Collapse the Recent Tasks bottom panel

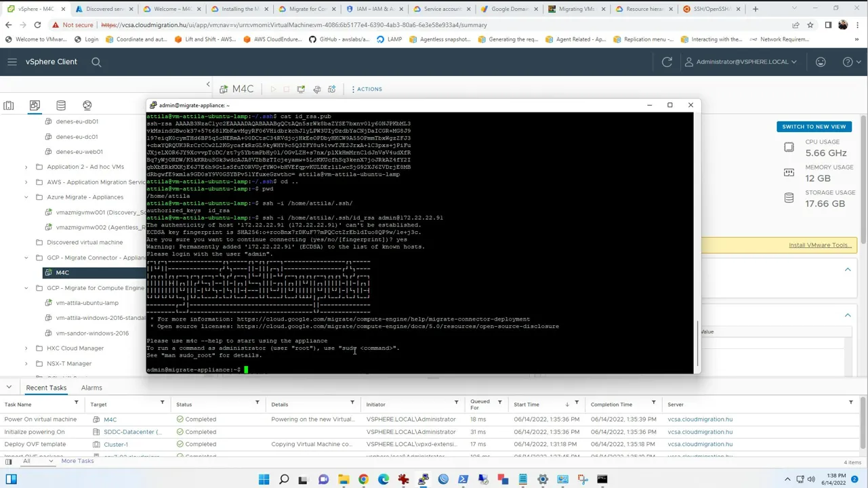coord(9,388)
